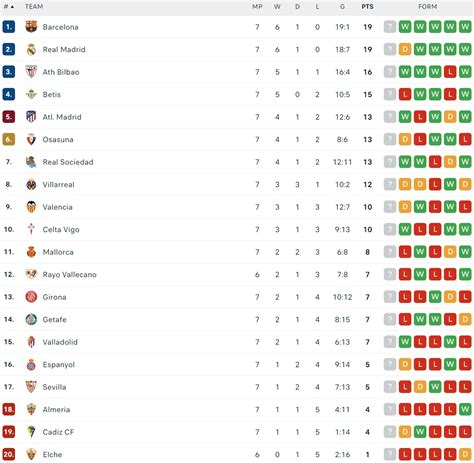Open the Rayo Vallecano team link
The width and height of the screenshot is (474, 463).
coord(70,274)
